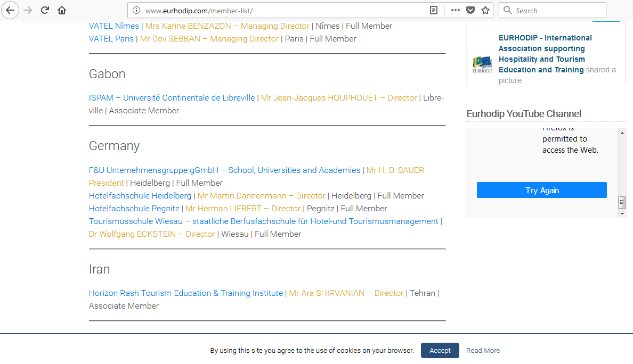Image resolution: width=633 pixels, height=364 pixels.
Task: Open Read More about cookies
Action: coord(483,351)
